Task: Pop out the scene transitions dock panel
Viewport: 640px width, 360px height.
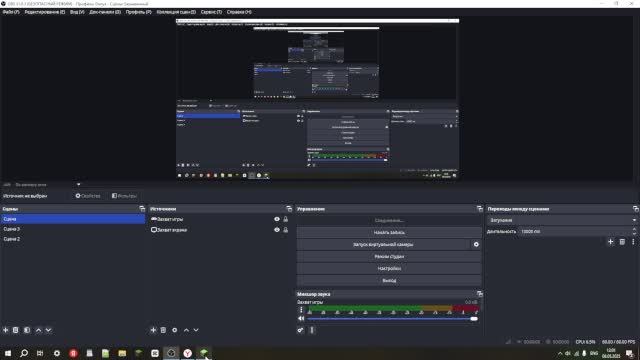Action: [636, 209]
